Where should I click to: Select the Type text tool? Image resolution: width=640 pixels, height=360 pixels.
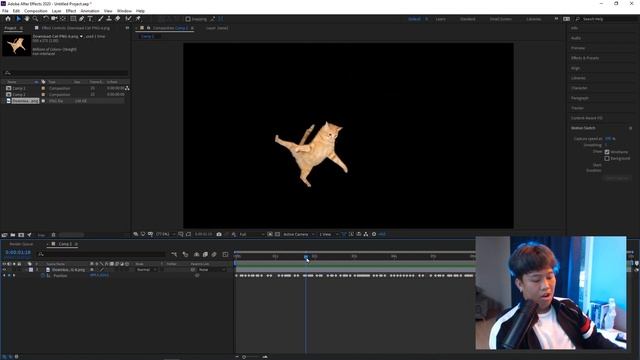90,19
